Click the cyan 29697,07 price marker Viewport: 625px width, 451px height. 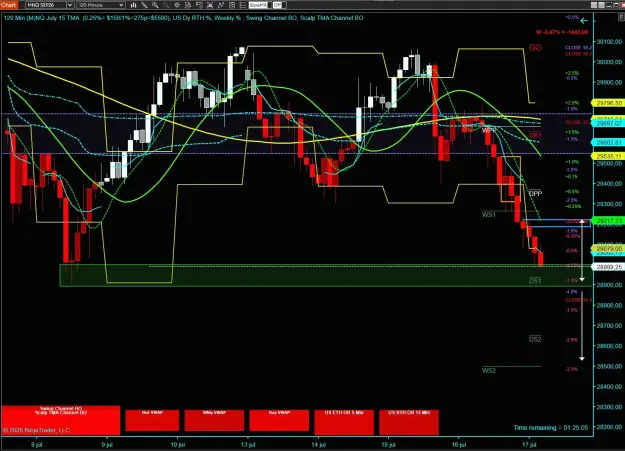coord(608,124)
